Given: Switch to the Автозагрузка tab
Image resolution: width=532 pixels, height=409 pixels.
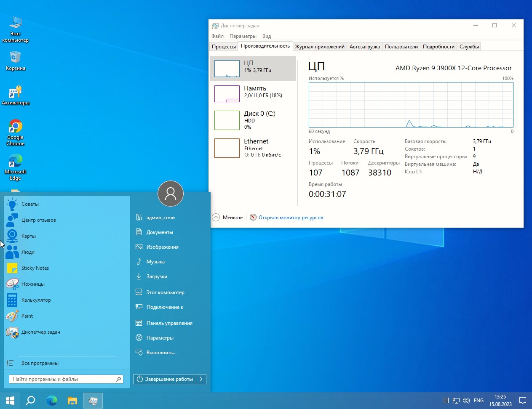Looking at the screenshot, I should tap(364, 46).
